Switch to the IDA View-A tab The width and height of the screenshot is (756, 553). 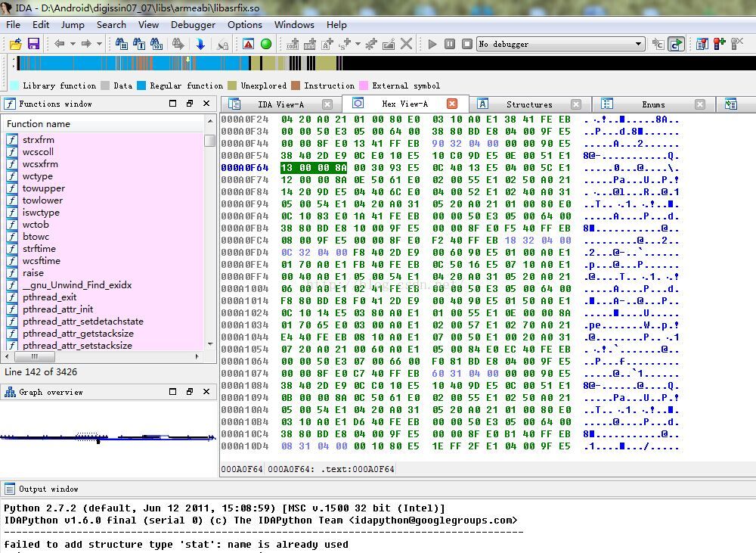coord(280,104)
